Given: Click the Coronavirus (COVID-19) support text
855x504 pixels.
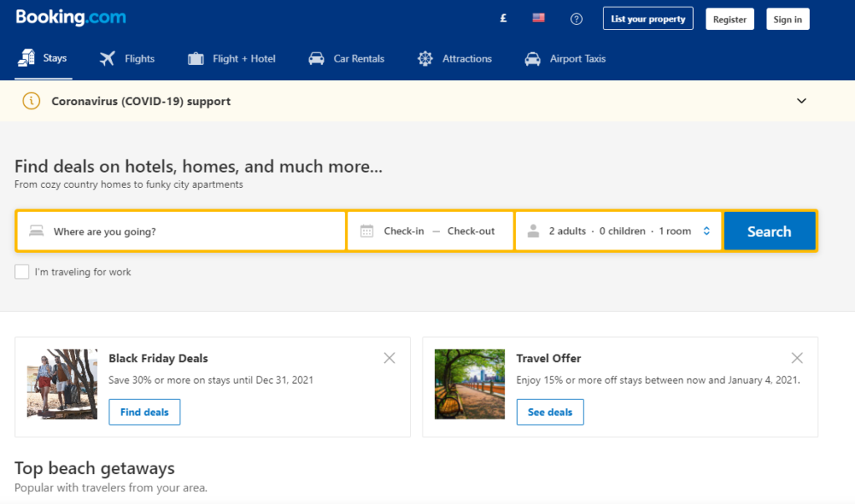Looking at the screenshot, I should pos(140,101).
